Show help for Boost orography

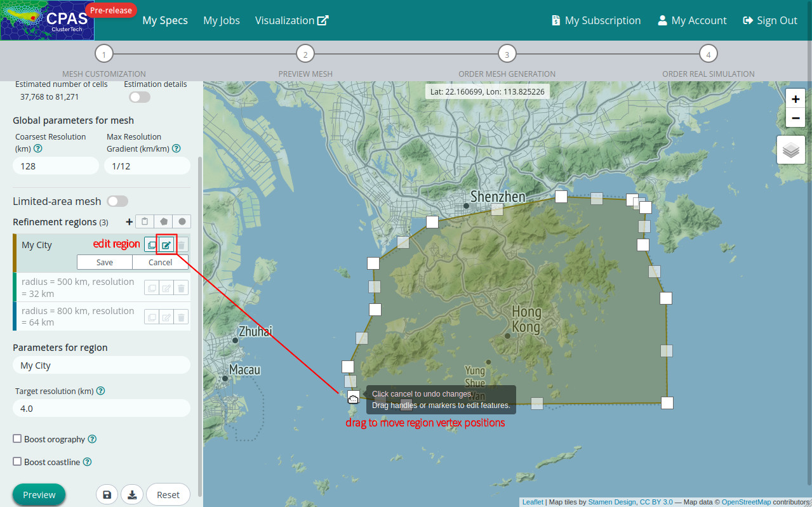pyautogui.click(x=92, y=439)
